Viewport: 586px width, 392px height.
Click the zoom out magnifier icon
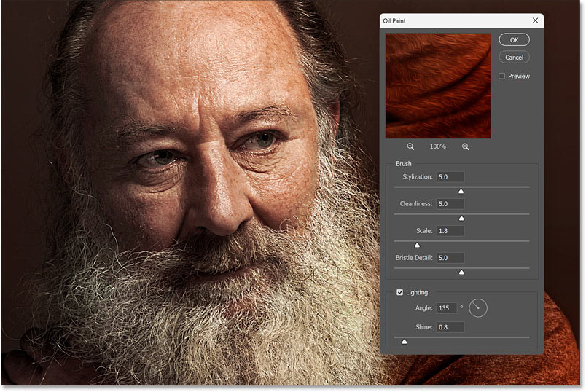pyautogui.click(x=410, y=146)
